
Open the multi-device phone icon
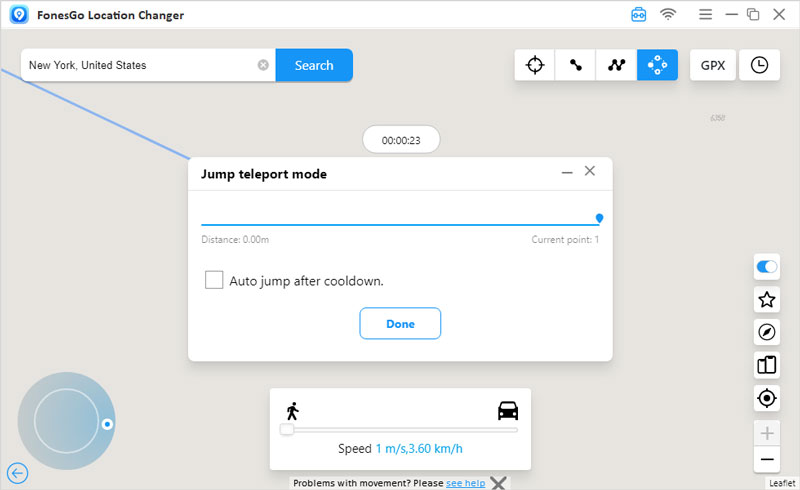click(x=767, y=365)
